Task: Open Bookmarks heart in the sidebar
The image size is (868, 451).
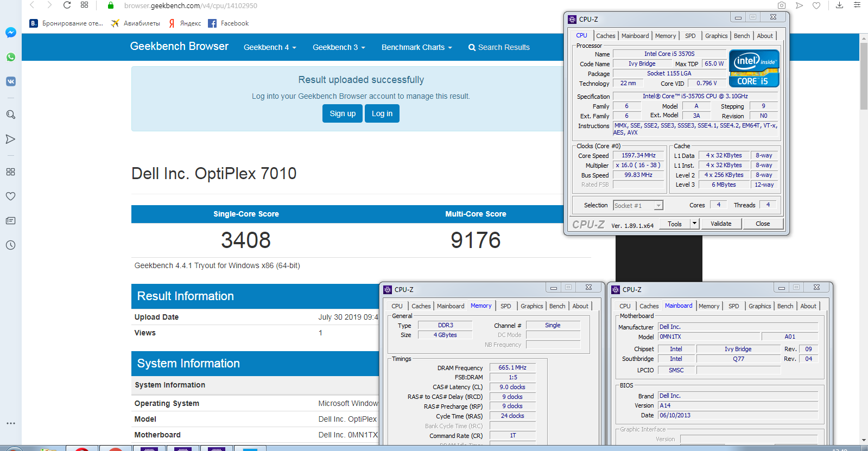Action: pos(10,196)
